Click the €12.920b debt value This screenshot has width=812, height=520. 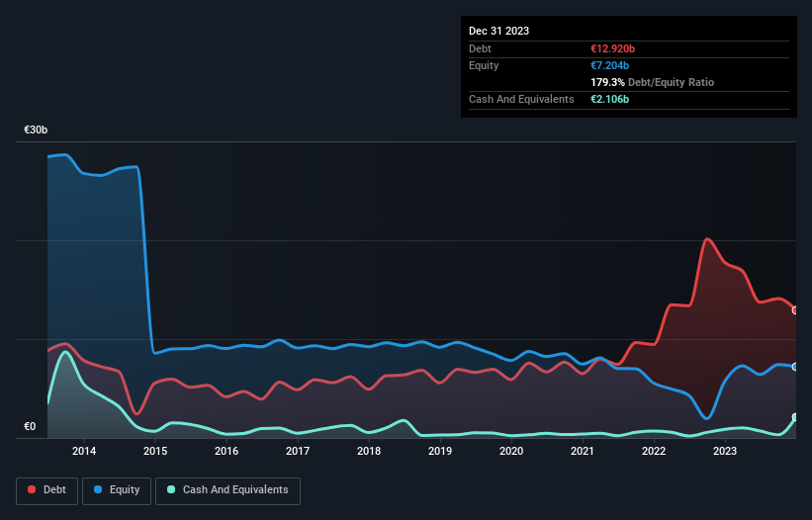(x=612, y=48)
